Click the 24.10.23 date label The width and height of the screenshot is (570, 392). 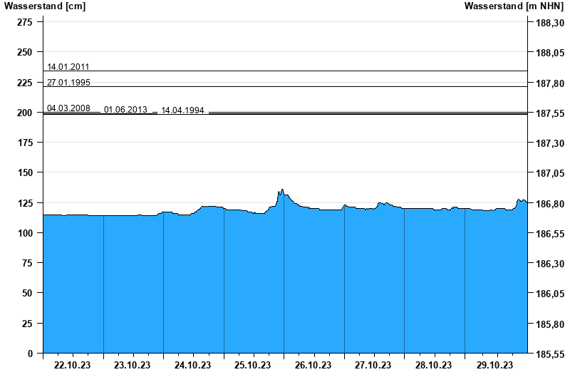193,366
